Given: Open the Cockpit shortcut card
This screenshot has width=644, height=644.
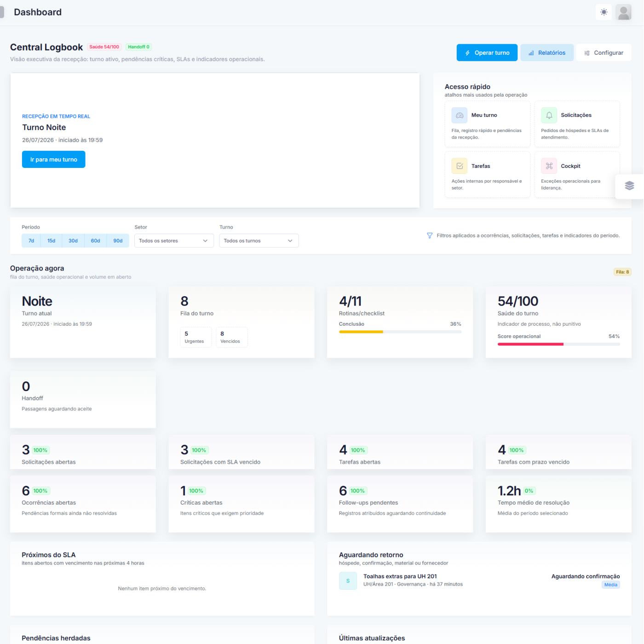Looking at the screenshot, I should 577,175.
